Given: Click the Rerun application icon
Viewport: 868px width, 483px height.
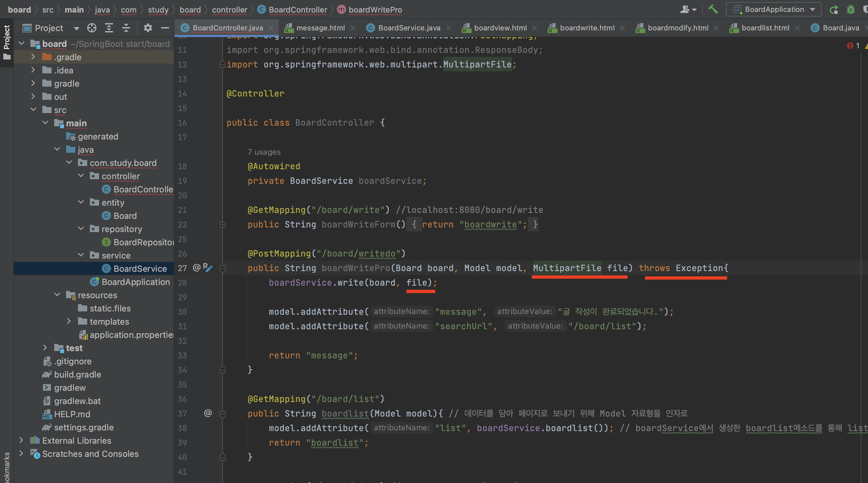Looking at the screenshot, I should [x=834, y=10].
